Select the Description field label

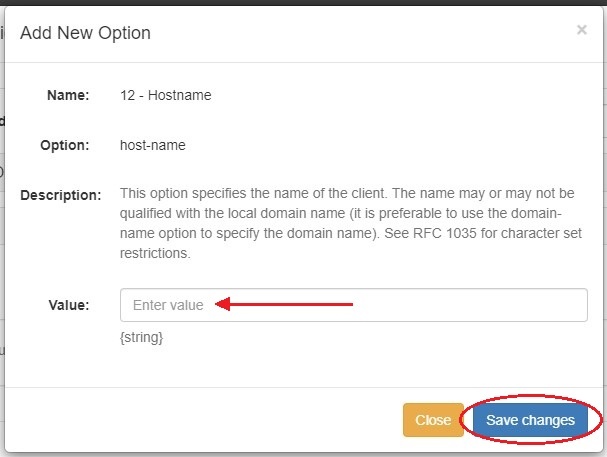pos(61,195)
